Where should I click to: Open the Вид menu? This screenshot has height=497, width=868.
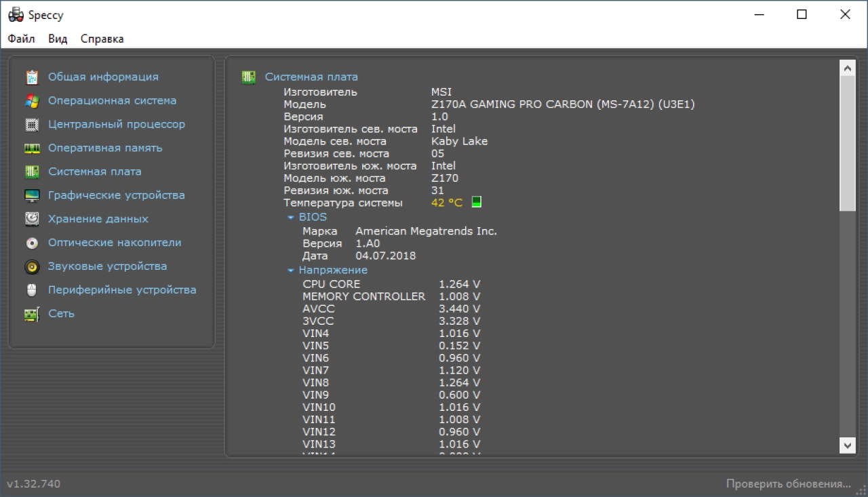[58, 39]
